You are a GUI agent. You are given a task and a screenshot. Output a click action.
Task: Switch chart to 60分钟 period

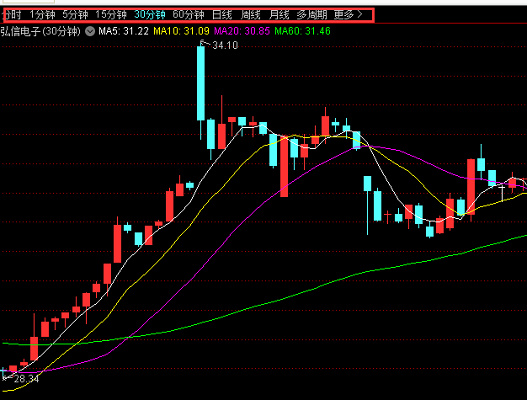(x=188, y=15)
